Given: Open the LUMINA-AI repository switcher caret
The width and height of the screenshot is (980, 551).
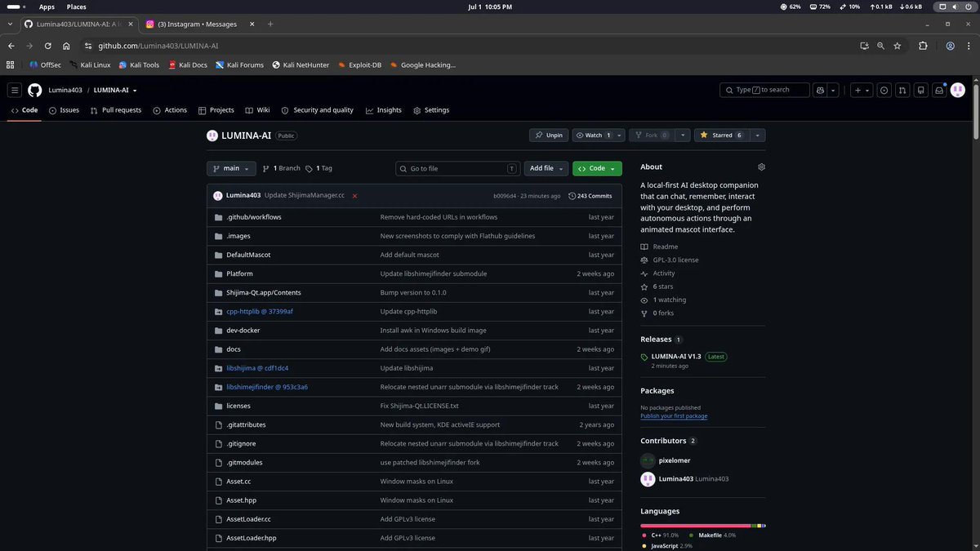Looking at the screenshot, I should [x=135, y=91].
